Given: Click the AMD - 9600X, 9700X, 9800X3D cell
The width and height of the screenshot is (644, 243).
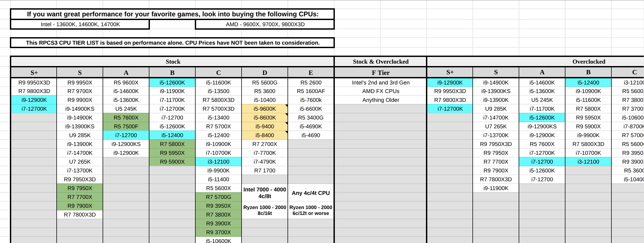Looking at the screenshot, I should coord(265,24).
